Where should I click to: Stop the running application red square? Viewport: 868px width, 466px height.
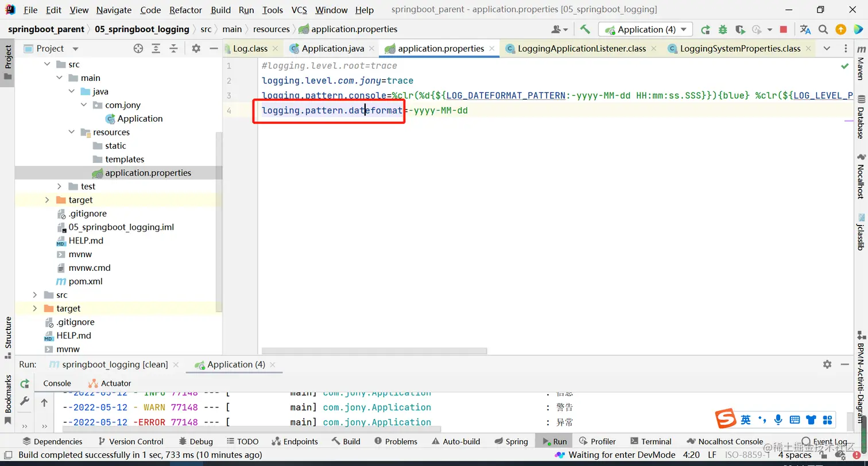tap(784, 29)
